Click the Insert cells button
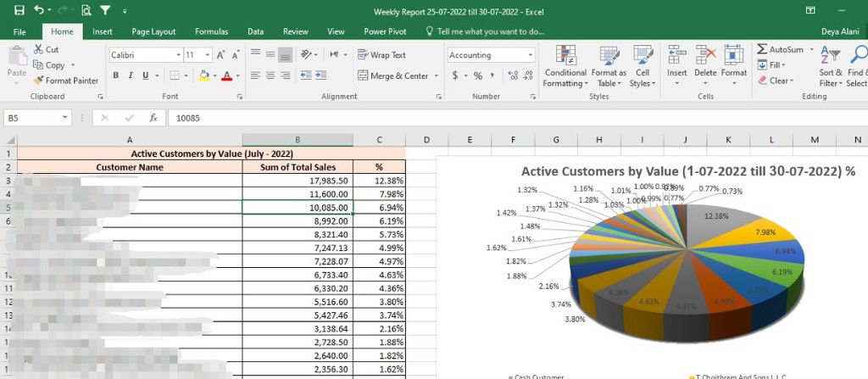 click(676, 66)
